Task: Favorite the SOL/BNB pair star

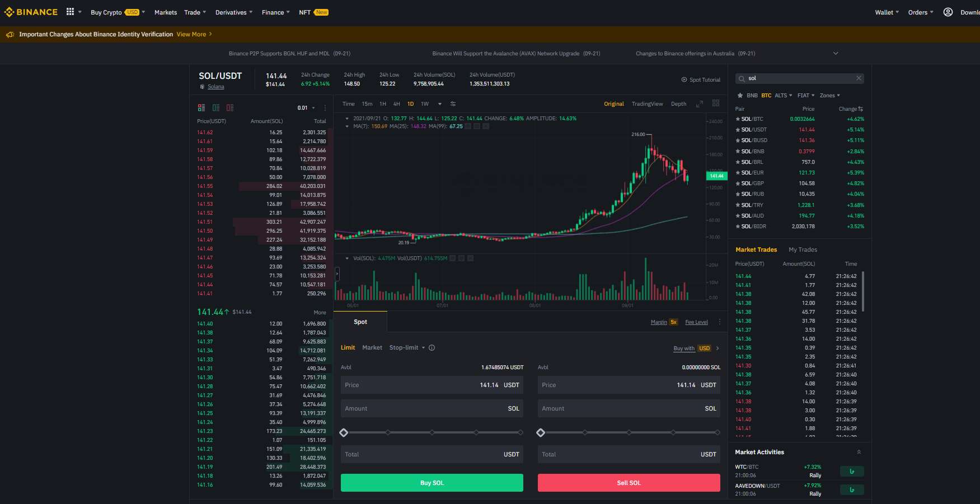Action: point(738,152)
